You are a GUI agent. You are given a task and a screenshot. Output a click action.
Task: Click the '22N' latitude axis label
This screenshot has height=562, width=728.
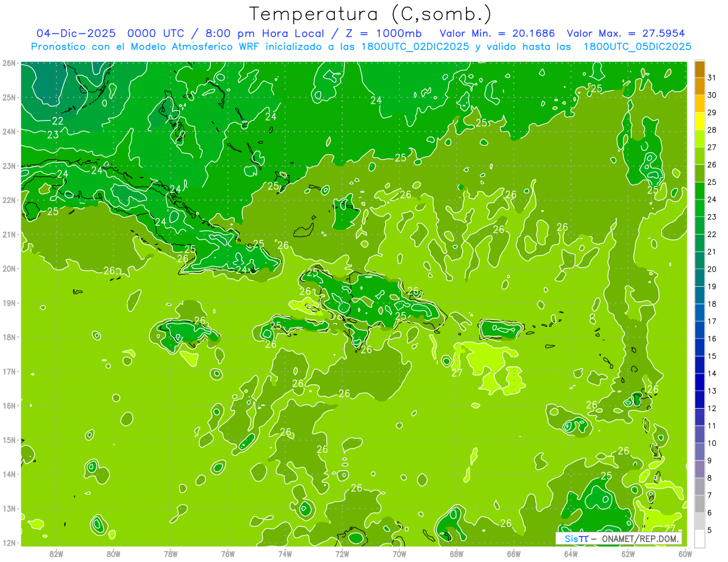coord(8,200)
